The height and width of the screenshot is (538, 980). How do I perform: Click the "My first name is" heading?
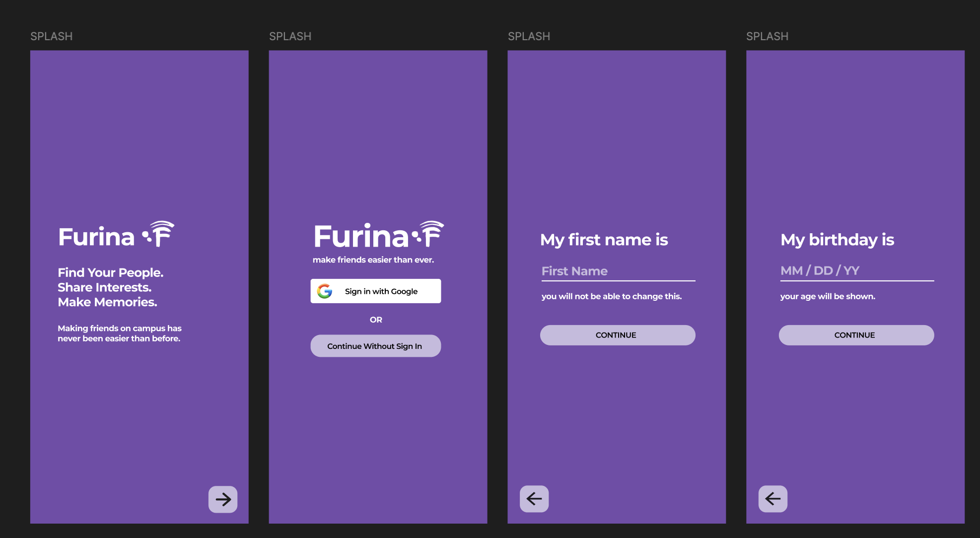[x=604, y=240]
